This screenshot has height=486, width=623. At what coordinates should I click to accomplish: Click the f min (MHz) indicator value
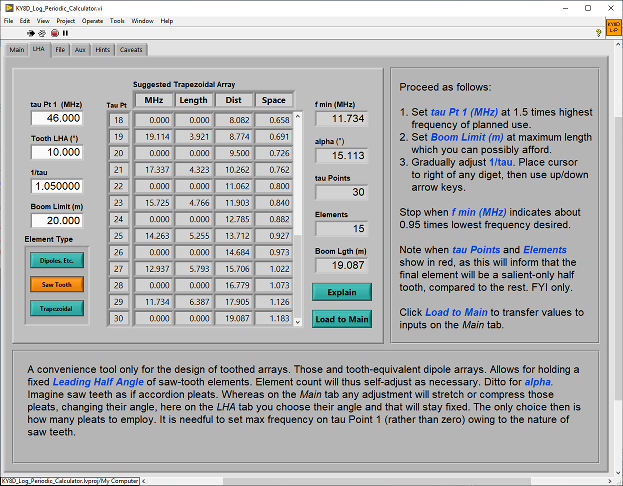pos(342,118)
